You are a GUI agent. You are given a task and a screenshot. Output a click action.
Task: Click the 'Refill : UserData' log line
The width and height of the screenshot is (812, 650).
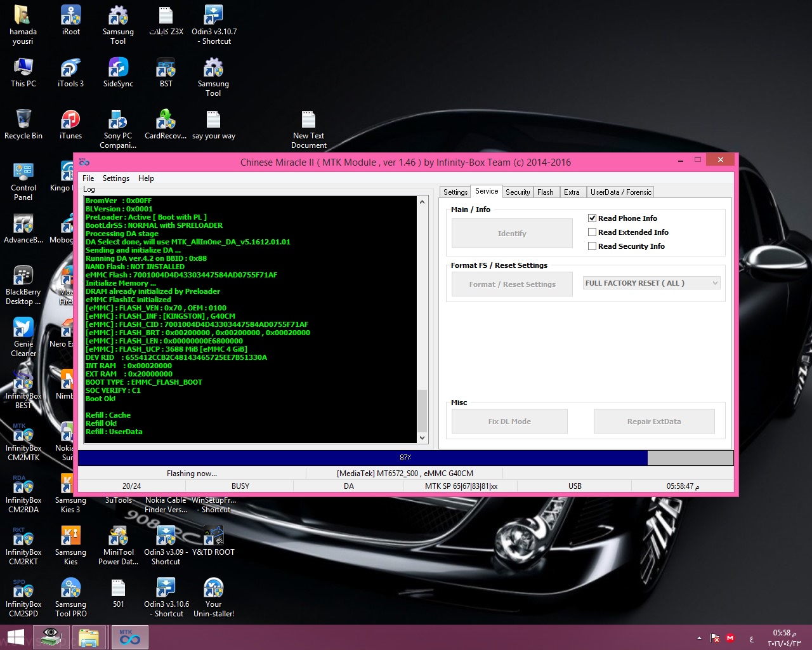click(114, 432)
